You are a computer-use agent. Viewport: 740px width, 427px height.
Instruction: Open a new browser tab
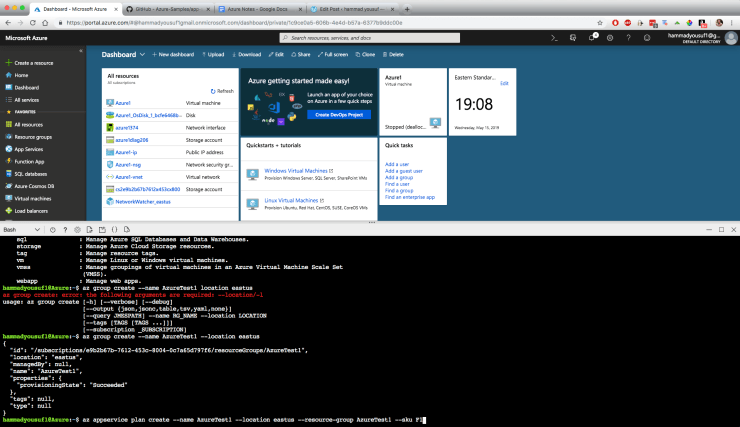click(407, 9)
